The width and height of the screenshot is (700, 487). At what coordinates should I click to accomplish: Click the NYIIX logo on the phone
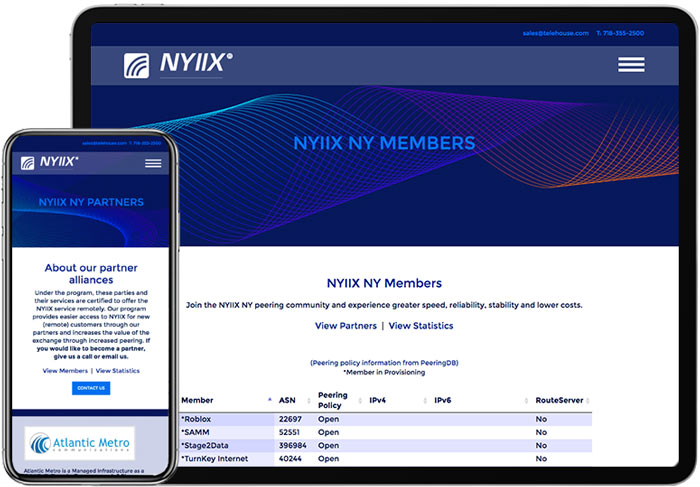[50, 162]
